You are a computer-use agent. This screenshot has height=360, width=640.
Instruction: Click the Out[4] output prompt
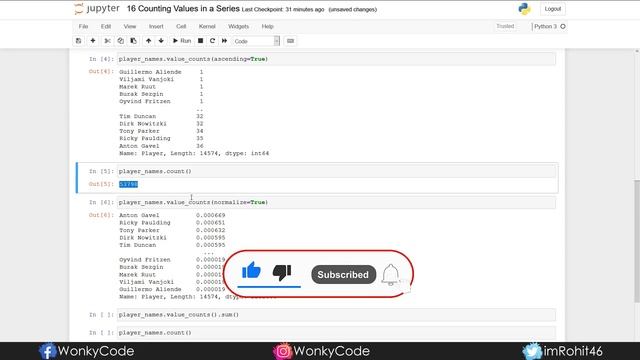[101, 71]
